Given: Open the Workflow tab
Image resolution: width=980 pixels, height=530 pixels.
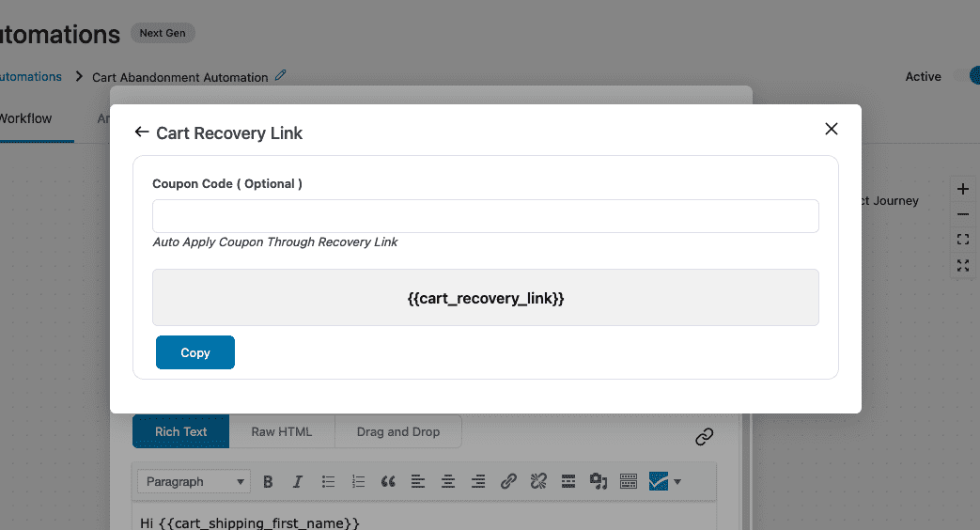Looking at the screenshot, I should point(26,118).
